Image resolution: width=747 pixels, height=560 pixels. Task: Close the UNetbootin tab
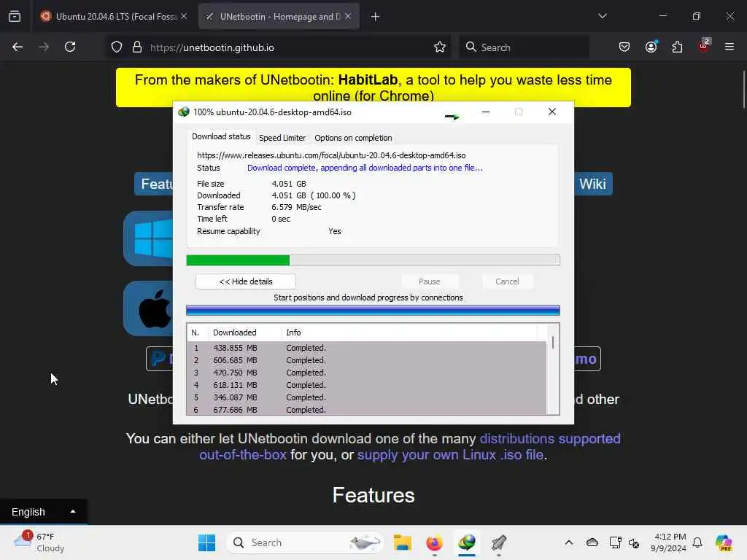pyautogui.click(x=348, y=16)
